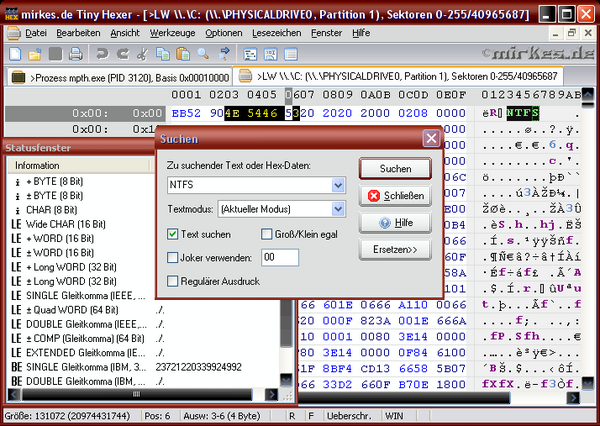
Task: Click the Schließen button
Action: [395, 196]
